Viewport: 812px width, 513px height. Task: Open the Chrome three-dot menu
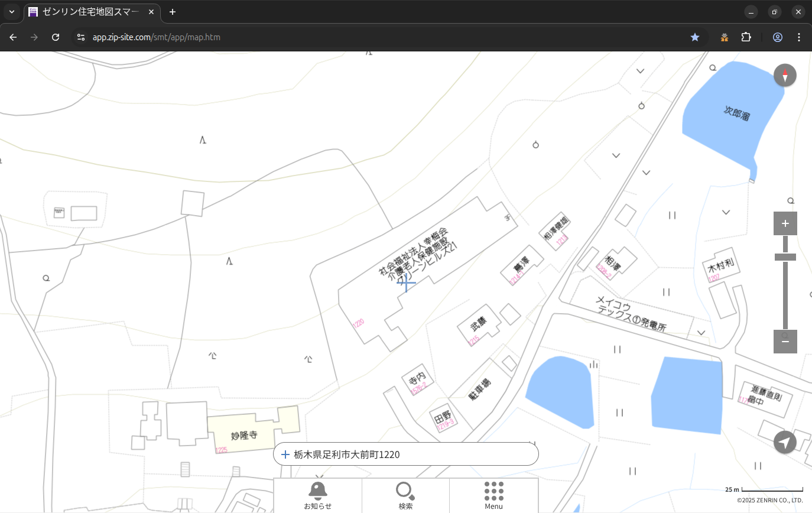click(799, 37)
